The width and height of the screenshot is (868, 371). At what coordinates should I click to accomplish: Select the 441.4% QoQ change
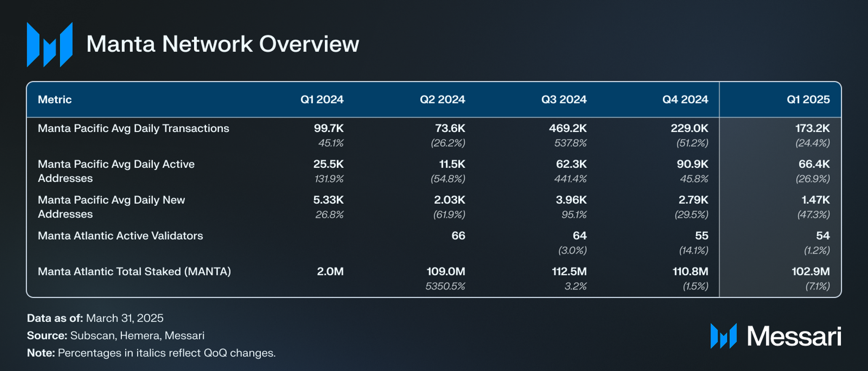click(571, 179)
